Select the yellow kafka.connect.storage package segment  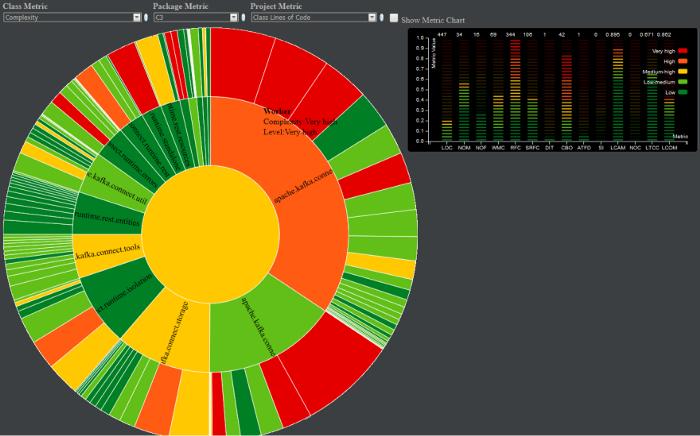[174, 332]
